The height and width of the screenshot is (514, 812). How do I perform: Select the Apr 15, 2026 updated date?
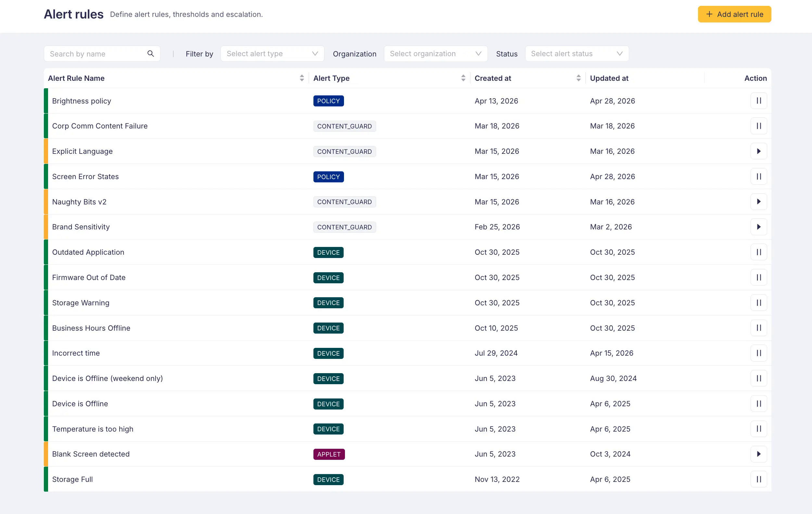click(x=611, y=353)
